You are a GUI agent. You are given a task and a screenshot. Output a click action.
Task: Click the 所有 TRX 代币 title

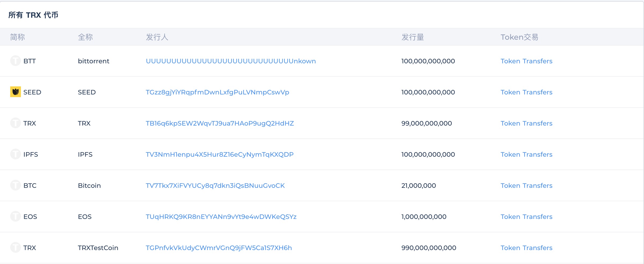click(33, 15)
